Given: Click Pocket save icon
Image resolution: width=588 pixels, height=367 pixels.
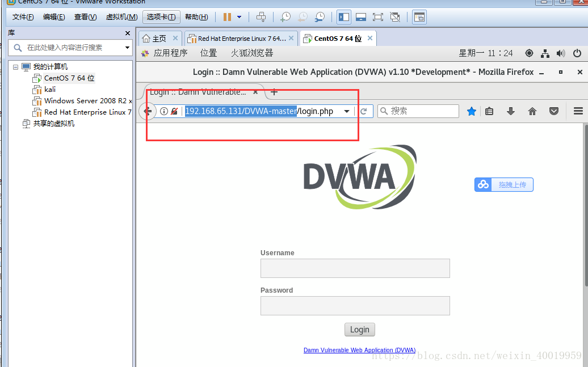Looking at the screenshot, I should [554, 111].
